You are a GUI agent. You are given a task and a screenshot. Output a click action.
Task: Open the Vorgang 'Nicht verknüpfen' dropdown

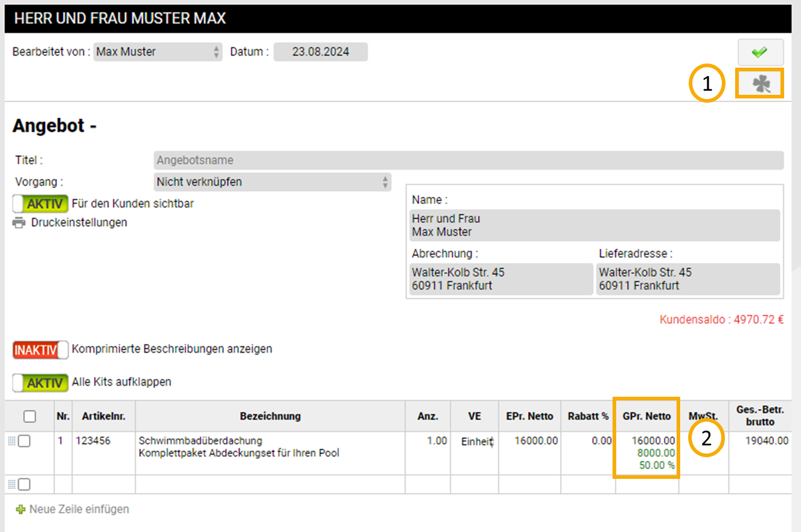coord(272,182)
